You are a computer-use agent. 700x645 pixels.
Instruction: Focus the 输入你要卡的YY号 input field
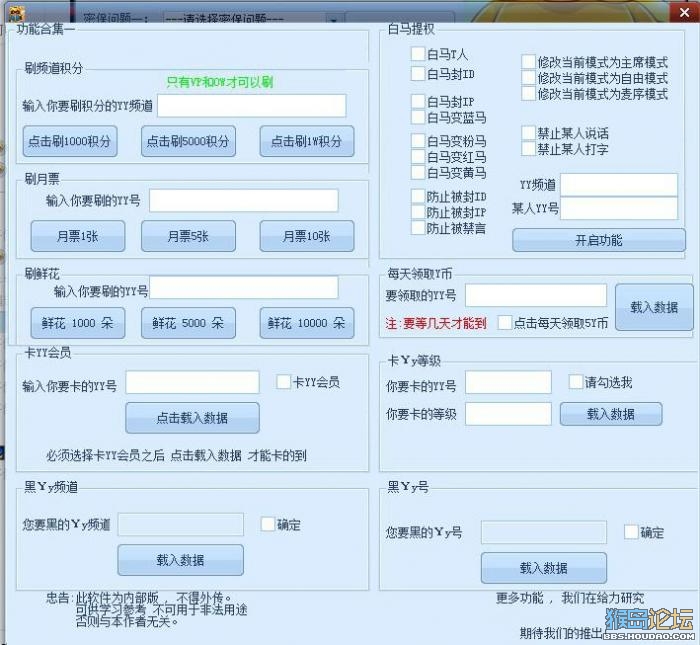tap(192, 382)
